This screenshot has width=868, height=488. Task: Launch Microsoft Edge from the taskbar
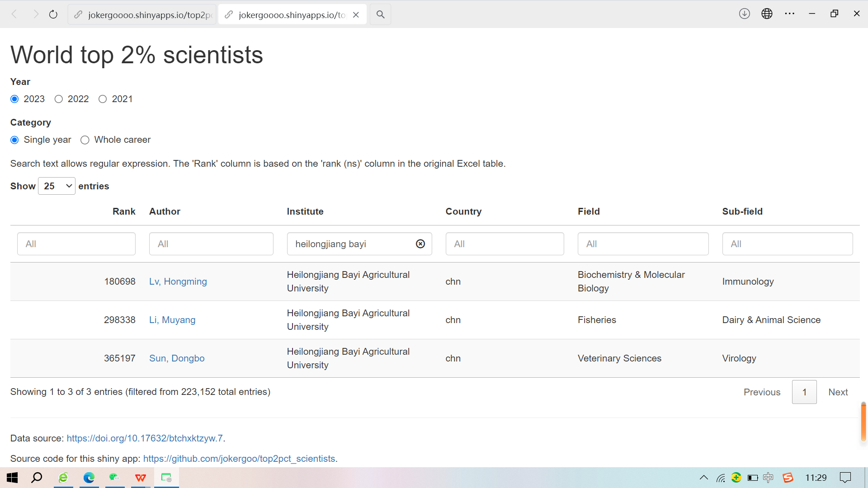[x=89, y=478]
